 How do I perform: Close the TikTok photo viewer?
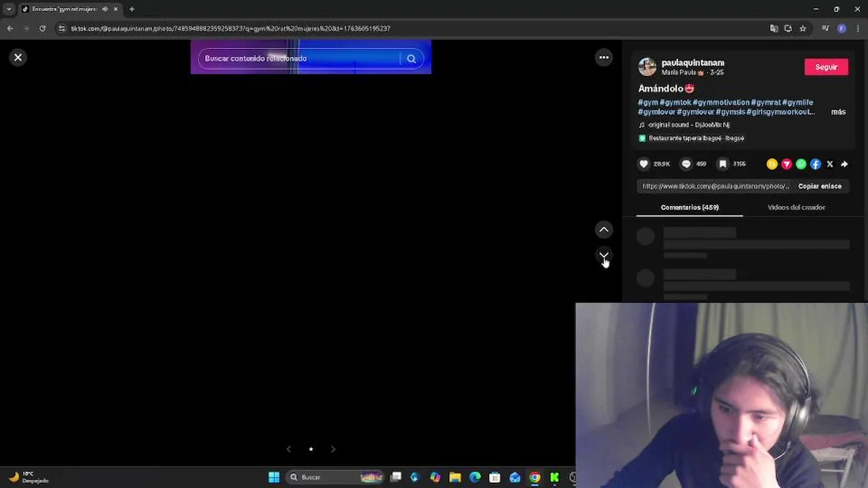(18, 58)
